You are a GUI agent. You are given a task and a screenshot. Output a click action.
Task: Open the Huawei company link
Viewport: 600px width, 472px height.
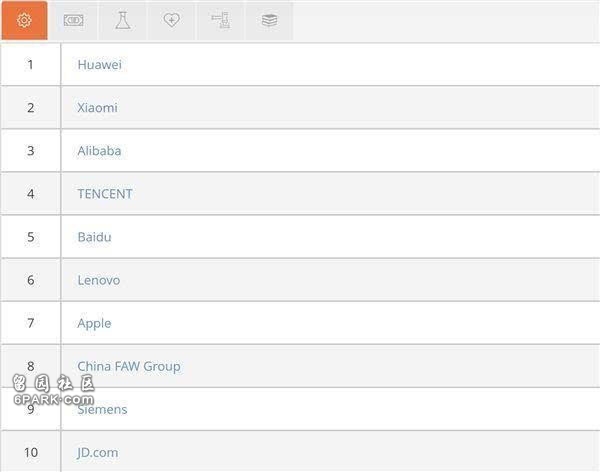click(x=99, y=65)
